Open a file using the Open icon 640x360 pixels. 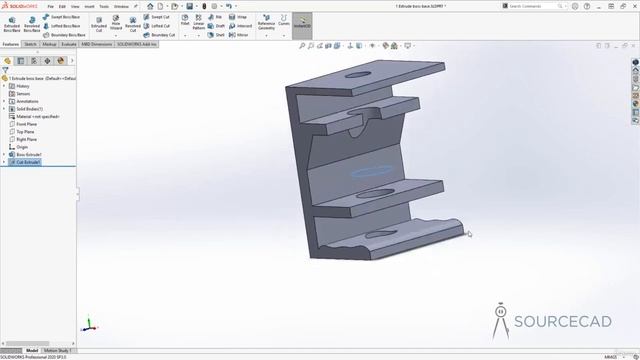(x=175, y=6)
